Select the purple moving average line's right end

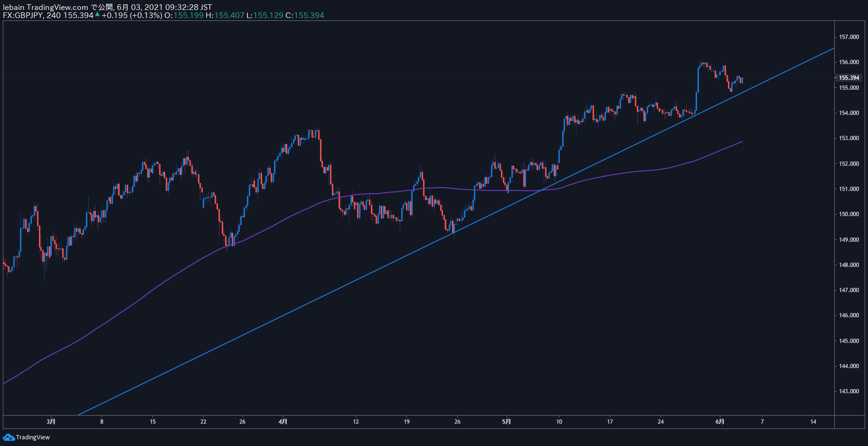tap(741, 142)
